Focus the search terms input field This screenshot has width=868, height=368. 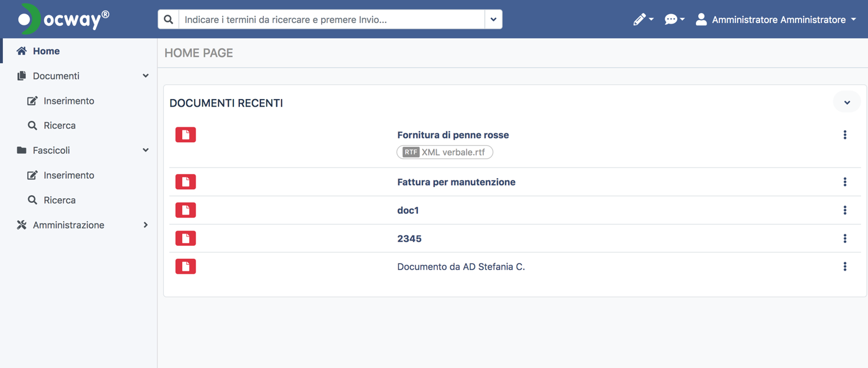tap(331, 19)
